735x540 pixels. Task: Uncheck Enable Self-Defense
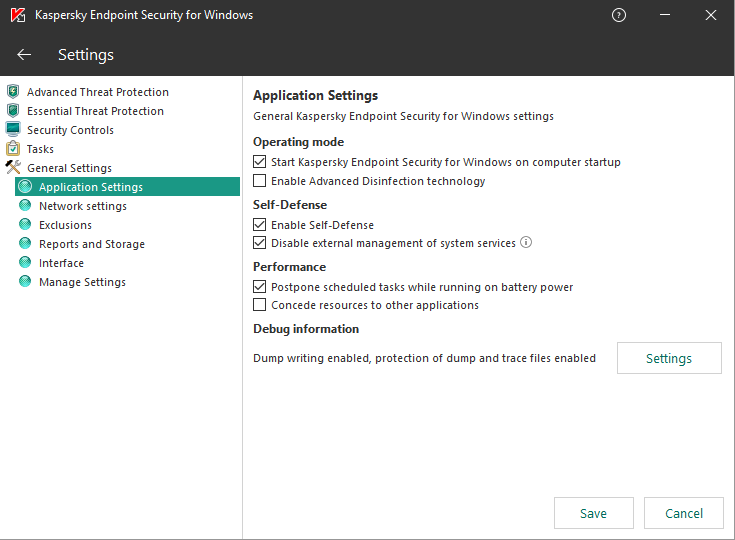[x=260, y=225]
